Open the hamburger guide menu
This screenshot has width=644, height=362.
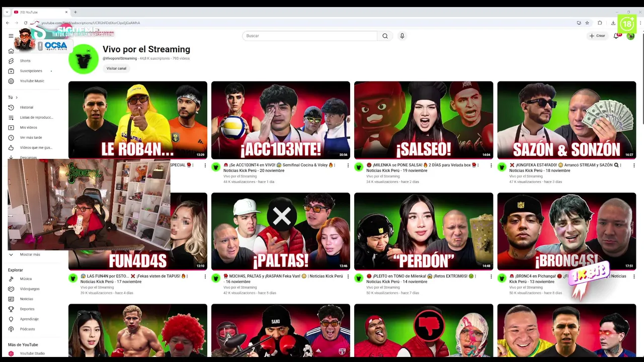11,36
